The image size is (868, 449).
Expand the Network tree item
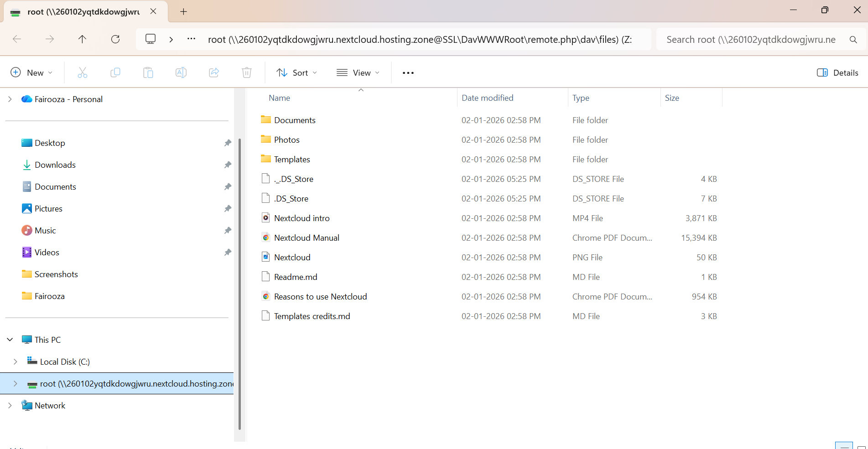point(10,405)
